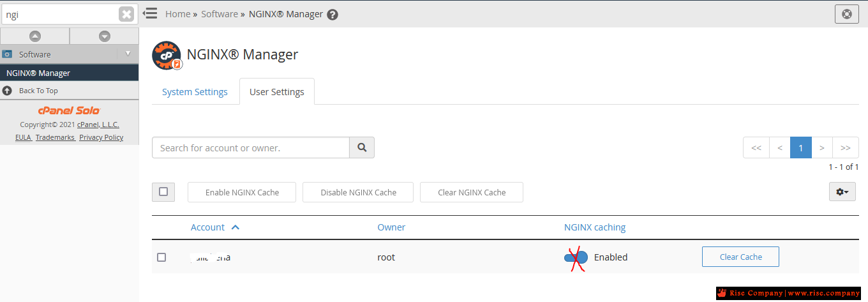Viewport: 868px width, 302px height.
Task: Sort table by Owner column
Action: coord(391,227)
